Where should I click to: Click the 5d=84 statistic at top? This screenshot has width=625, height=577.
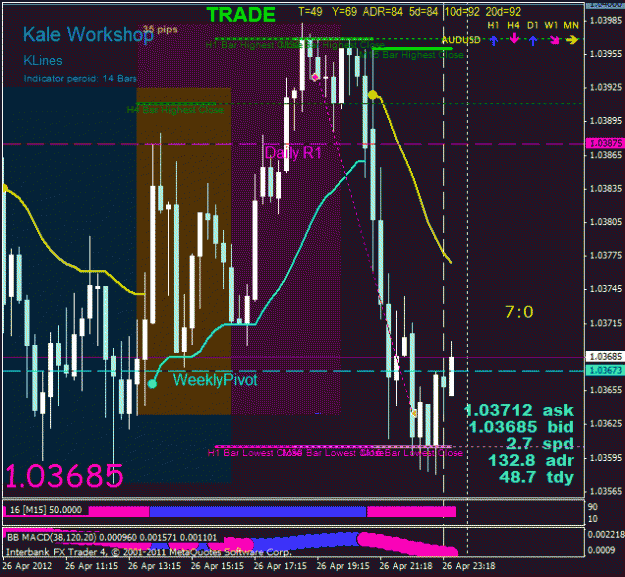[x=423, y=12]
